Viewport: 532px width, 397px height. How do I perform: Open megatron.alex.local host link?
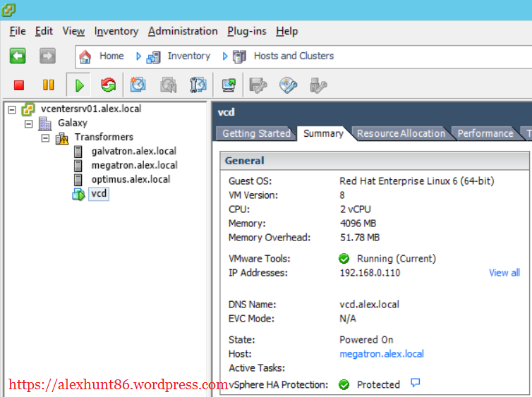coord(382,354)
